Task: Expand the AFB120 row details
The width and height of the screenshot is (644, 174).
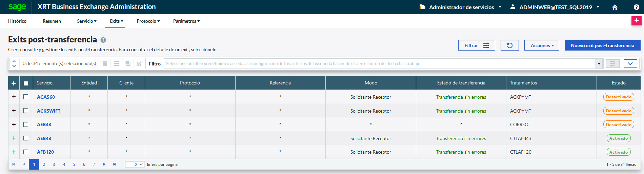Action: [14, 152]
